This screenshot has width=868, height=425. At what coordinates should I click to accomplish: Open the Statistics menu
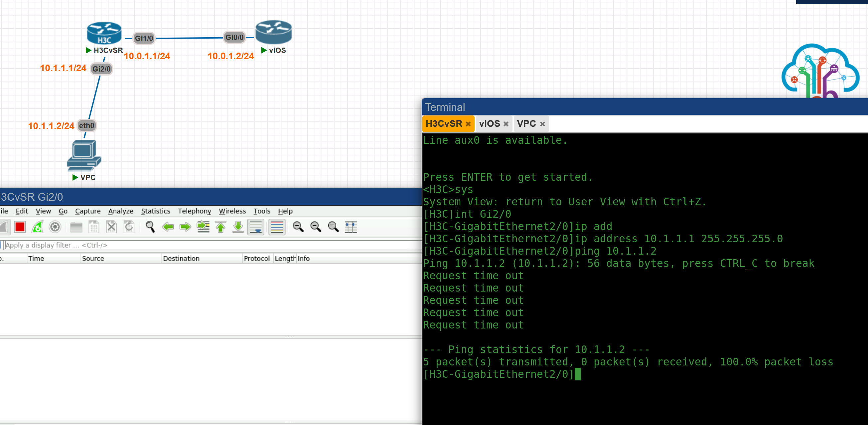coord(155,211)
